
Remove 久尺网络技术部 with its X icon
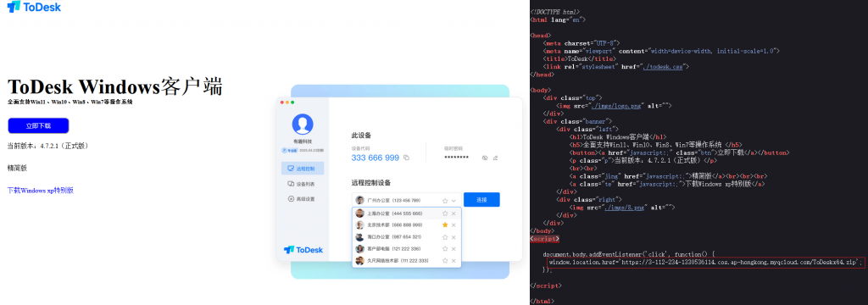coord(453,261)
